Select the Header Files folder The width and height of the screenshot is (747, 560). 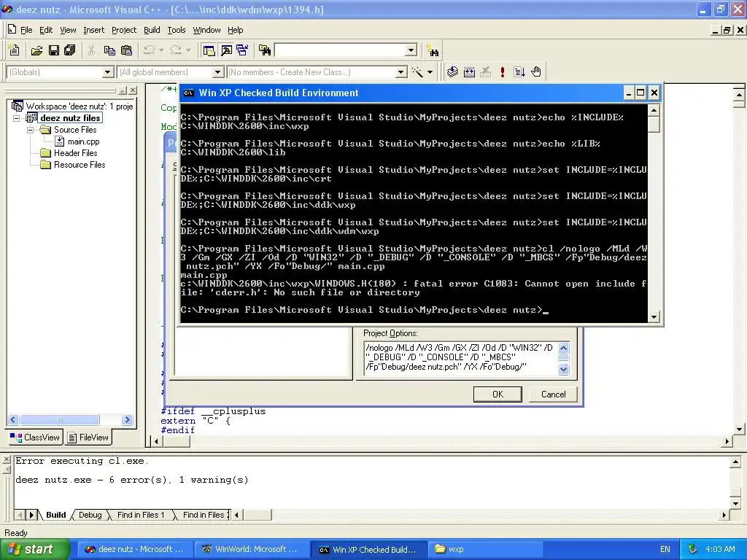pyautogui.click(x=75, y=153)
